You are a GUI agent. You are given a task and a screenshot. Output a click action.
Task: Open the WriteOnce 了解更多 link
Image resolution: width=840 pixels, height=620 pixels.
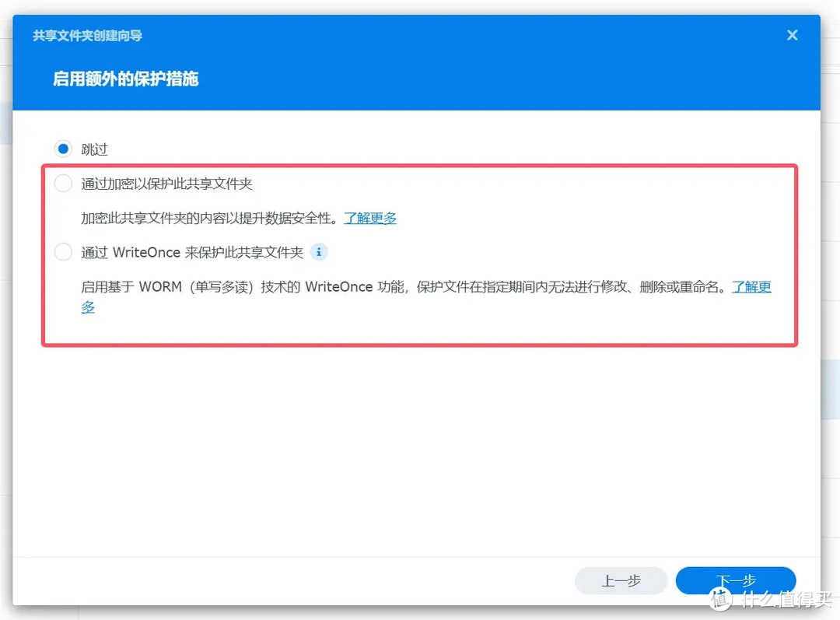click(751, 286)
